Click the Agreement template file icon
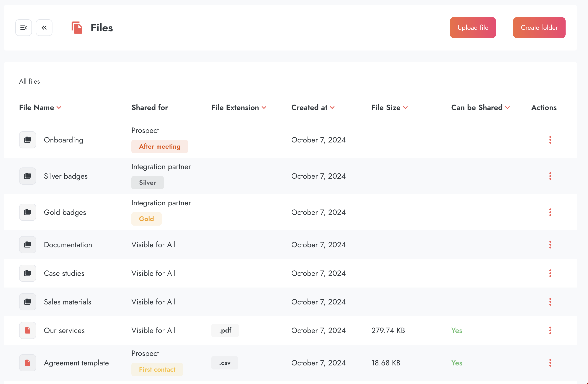This screenshot has width=588, height=384. (28, 363)
